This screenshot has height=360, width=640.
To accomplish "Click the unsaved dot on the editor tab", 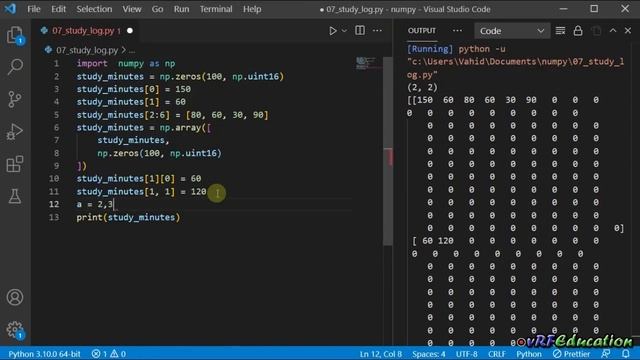I will pyautogui.click(x=130, y=31).
